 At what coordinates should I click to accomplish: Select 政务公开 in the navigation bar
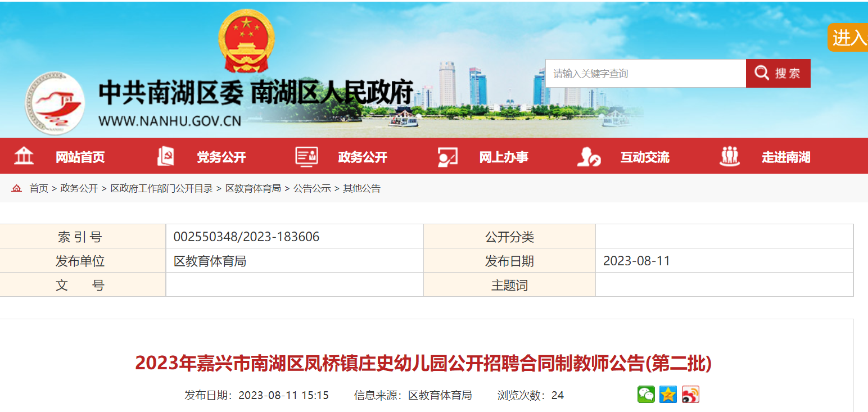[363, 157]
